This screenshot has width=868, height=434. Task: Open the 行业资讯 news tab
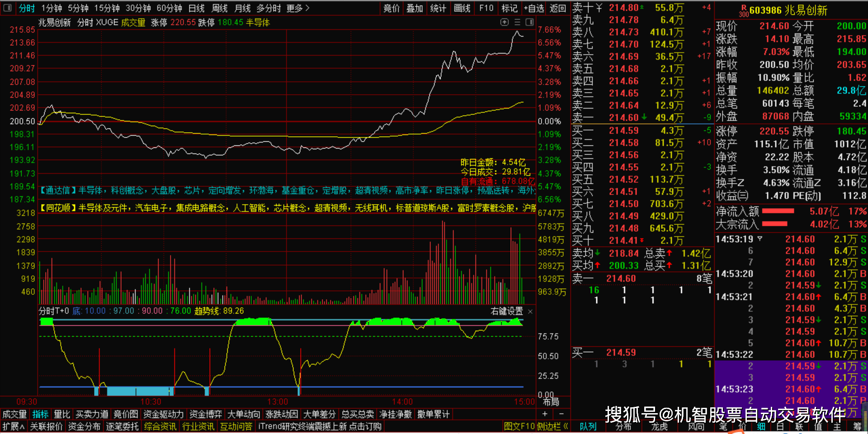(198, 426)
